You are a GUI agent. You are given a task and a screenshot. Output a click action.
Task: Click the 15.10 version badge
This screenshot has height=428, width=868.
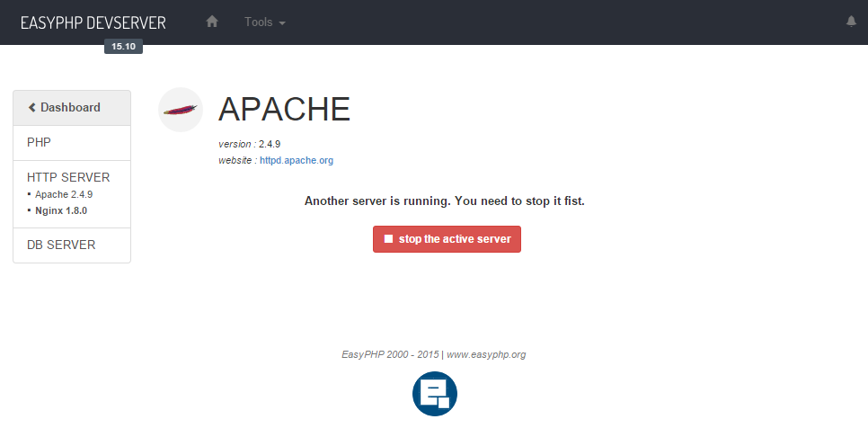click(123, 47)
